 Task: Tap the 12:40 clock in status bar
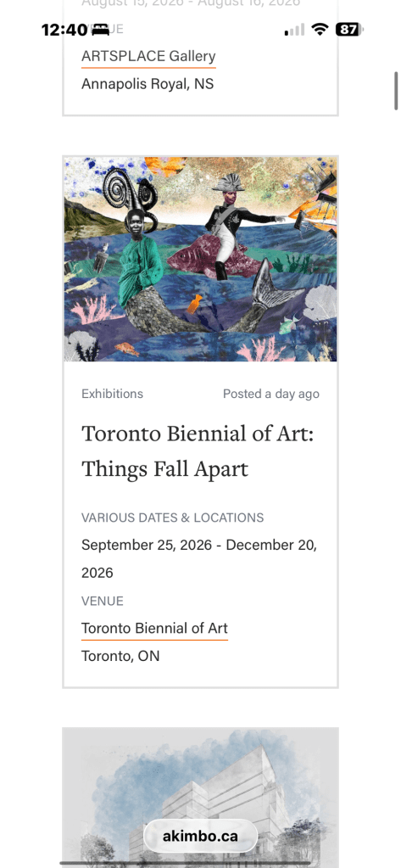[x=64, y=30]
